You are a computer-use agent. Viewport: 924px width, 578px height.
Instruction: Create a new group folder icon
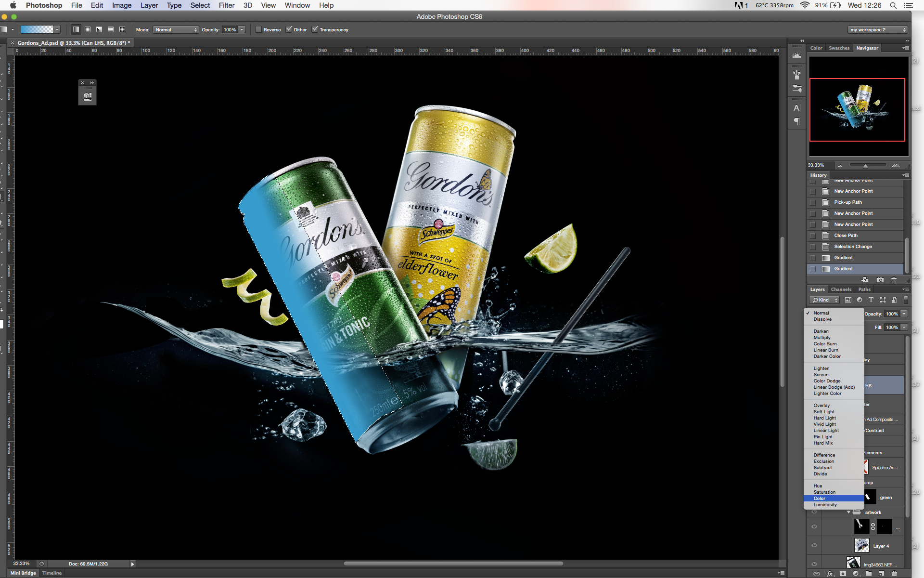click(869, 574)
